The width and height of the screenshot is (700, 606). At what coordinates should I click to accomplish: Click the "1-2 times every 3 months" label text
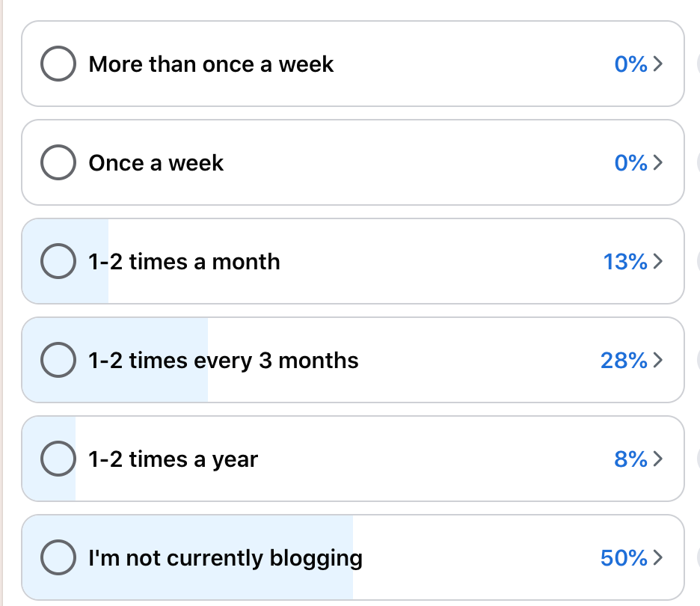click(224, 361)
